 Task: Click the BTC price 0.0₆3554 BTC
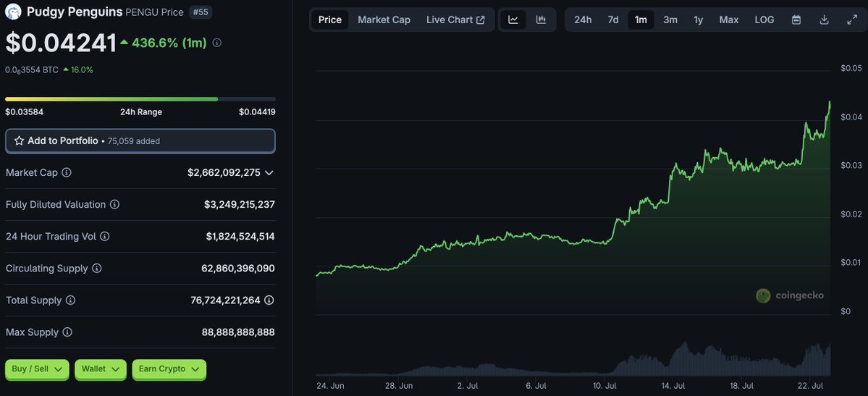[x=32, y=70]
